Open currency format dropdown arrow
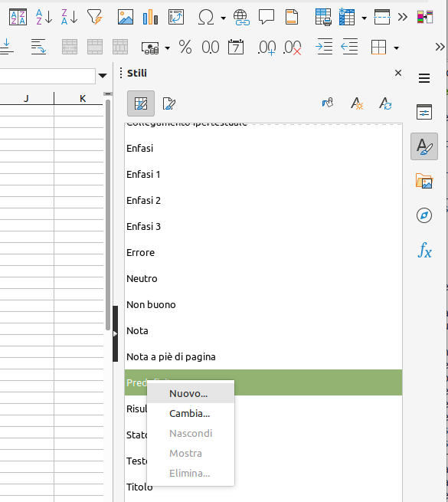 pyautogui.click(x=168, y=48)
